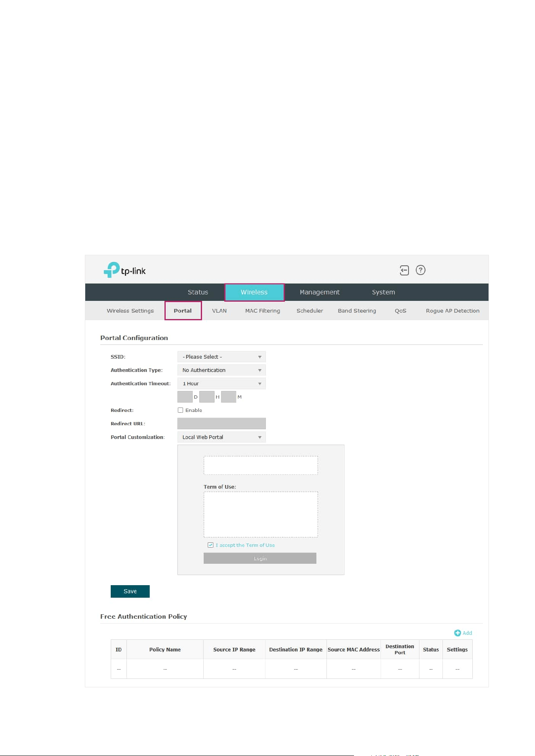The width and height of the screenshot is (535, 756).
Task: Open the Rogue AP Detection sub-tab
Action: [453, 311]
